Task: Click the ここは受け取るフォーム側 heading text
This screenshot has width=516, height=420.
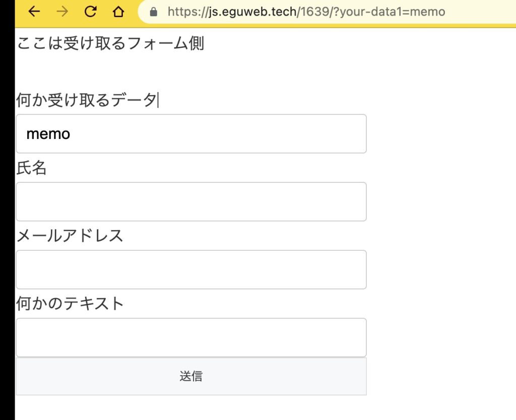Action: point(110,44)
